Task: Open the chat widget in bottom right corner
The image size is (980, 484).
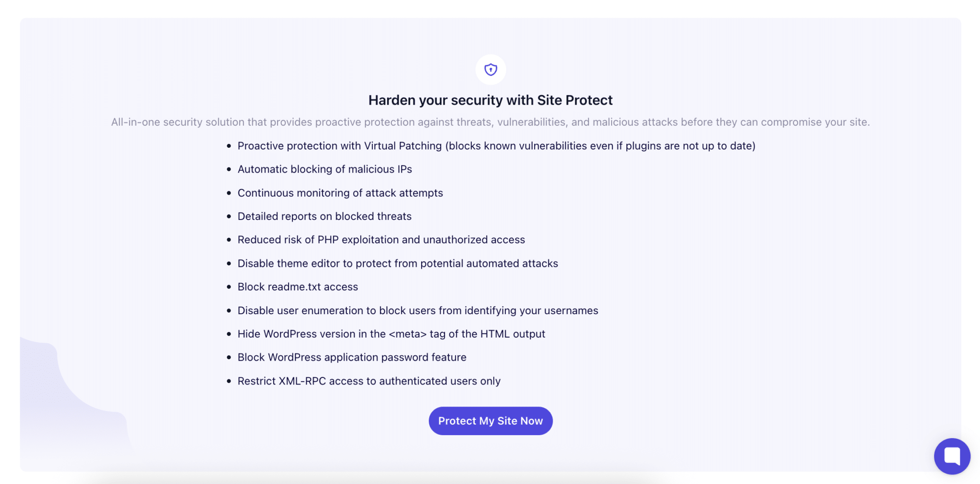Action: [952, 456]
